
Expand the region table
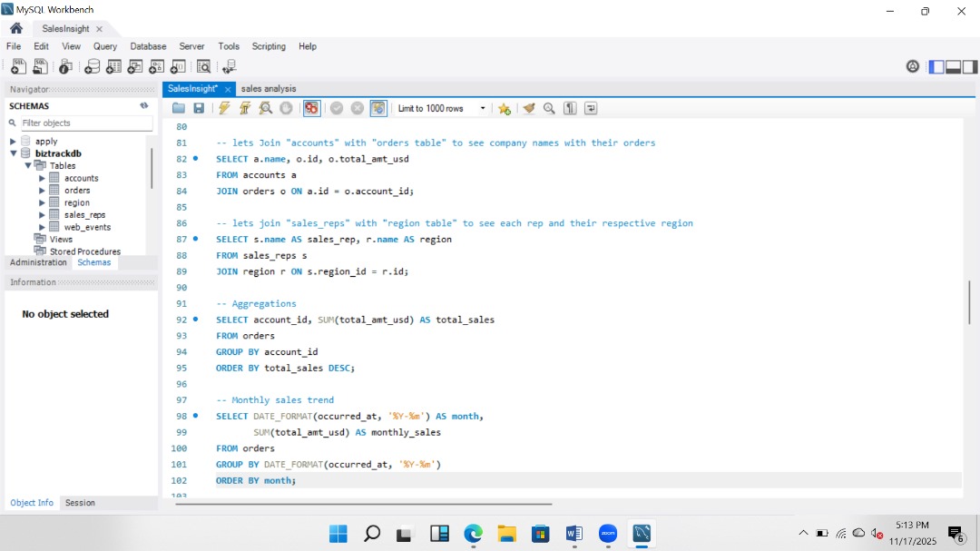[x=42, y=202]
